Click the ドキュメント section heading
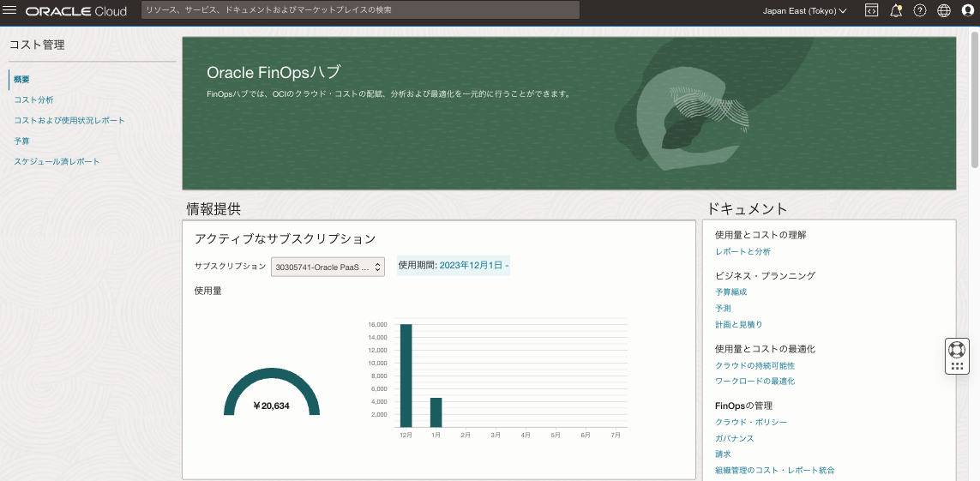The width and height of the screenshot is (980, 481). click(747, 208)
